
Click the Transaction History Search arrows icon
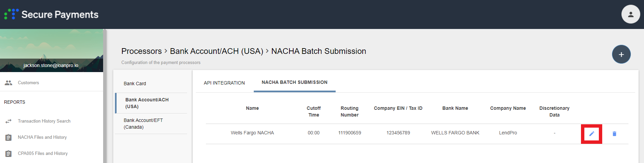click(8, 121)
